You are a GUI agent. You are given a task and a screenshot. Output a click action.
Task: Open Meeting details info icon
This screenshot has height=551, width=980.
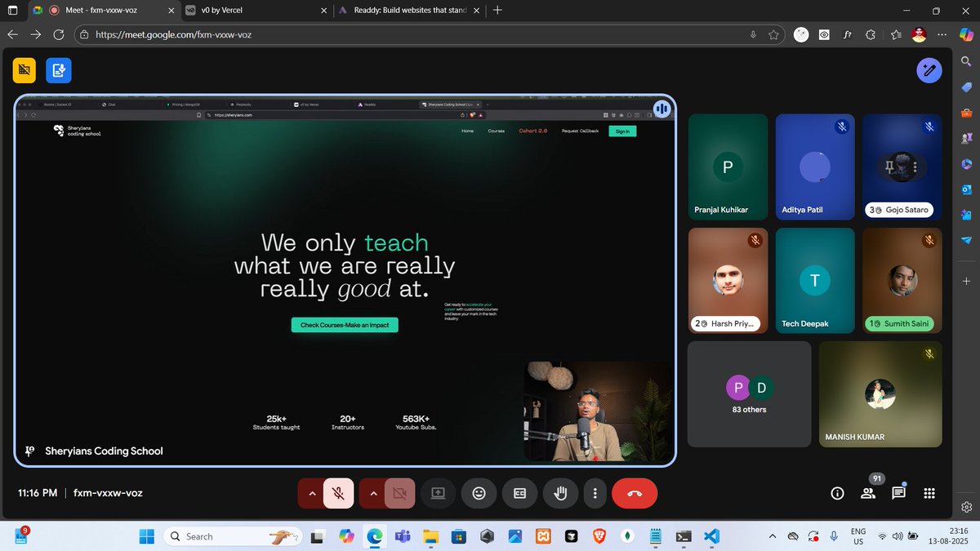(x=837, y=493)
